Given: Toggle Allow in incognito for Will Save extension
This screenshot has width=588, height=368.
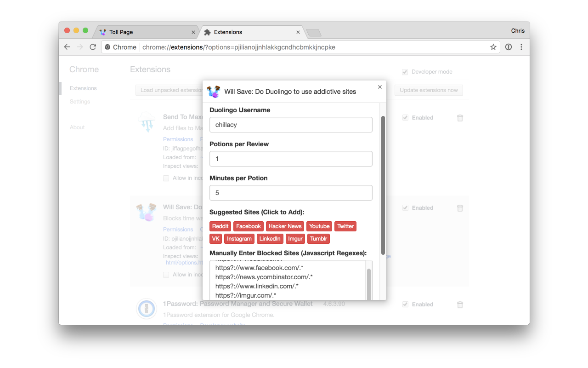Looking at the screenshot, I should 166,275.
